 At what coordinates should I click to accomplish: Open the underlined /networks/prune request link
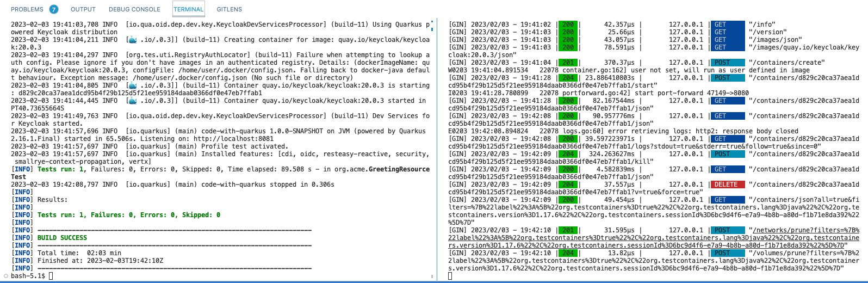pos(654,238)
